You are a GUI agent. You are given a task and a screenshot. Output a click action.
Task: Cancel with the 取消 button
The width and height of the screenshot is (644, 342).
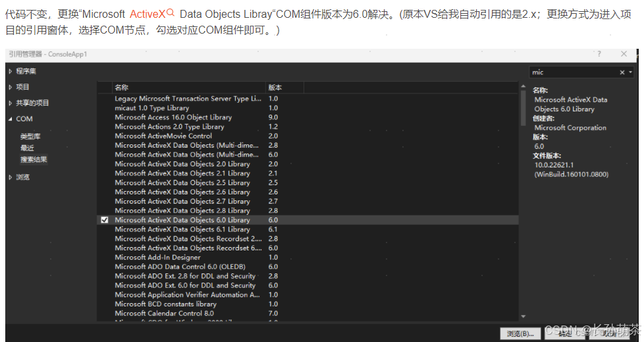[610, 333]
